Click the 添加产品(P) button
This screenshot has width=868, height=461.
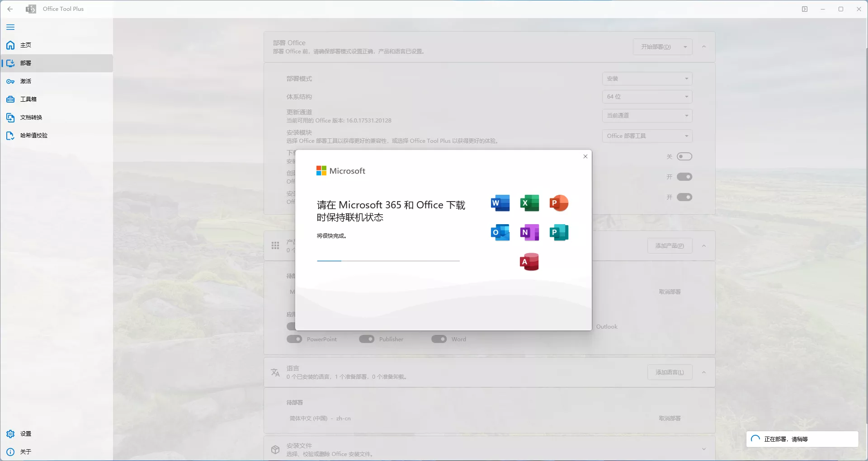pos(670,246)
